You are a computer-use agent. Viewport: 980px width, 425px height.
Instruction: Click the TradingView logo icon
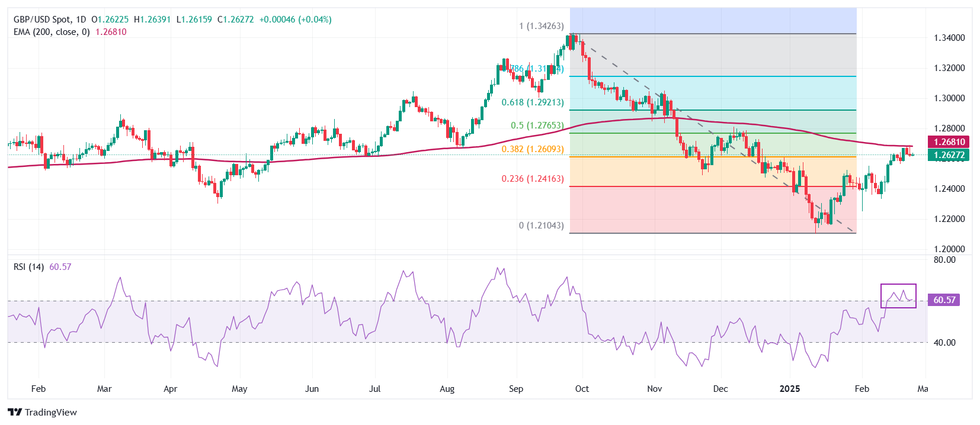point(15,413)
